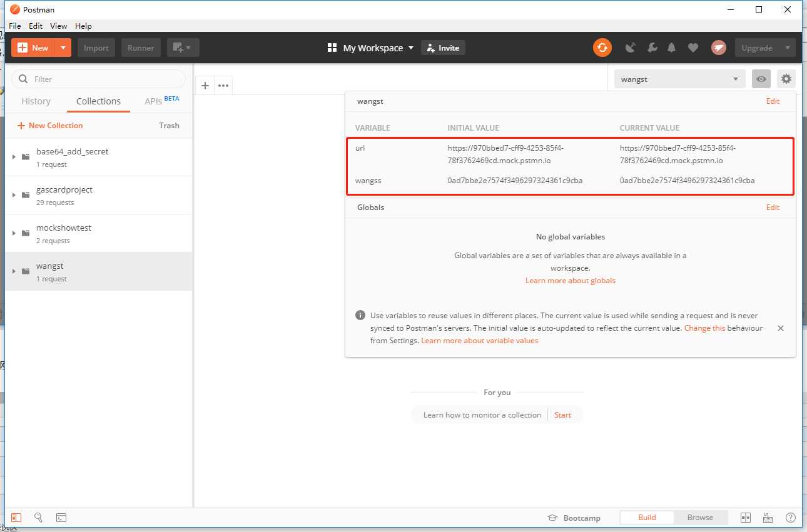Expand the gascardproject collection arrow
This screenshot has height=532, width=807.
tap(14, 195)
